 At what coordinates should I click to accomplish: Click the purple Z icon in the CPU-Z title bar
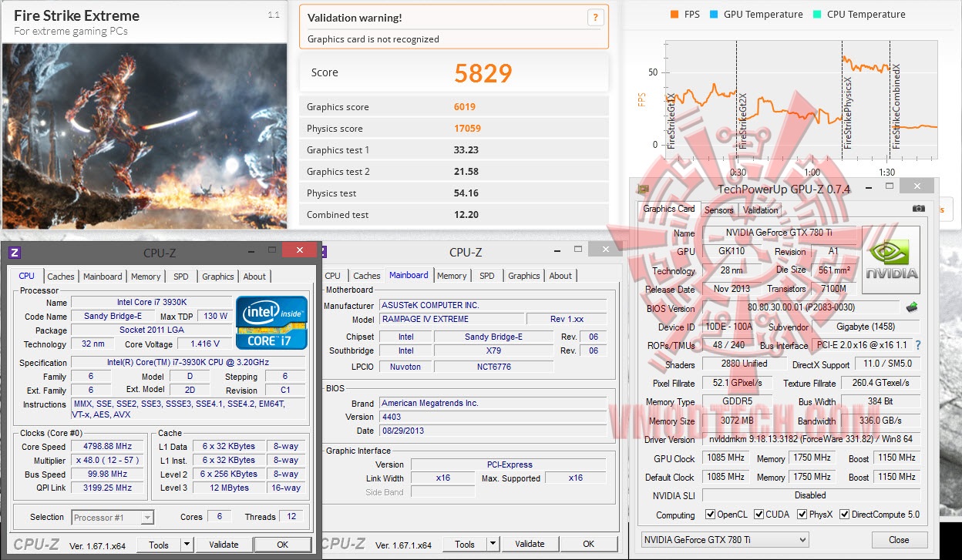click(14, 253)
